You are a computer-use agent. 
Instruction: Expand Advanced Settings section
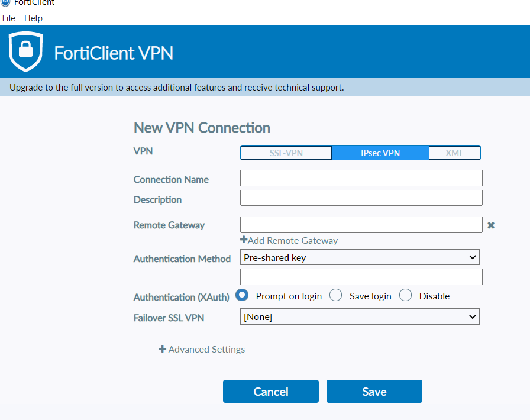(x=206, y=350)
